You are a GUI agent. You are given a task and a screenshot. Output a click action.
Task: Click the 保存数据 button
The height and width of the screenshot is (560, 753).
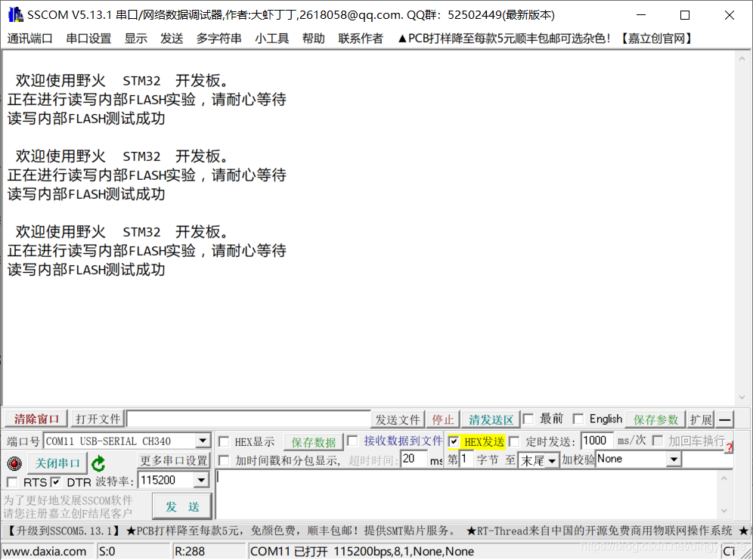[314, 442]
